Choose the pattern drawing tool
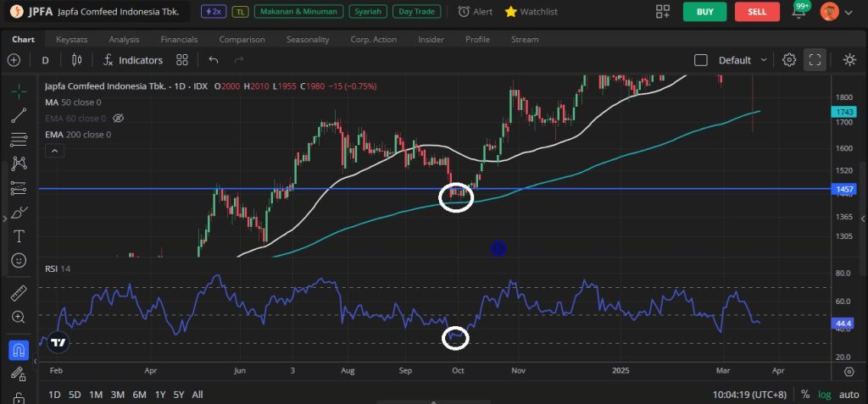 click(x=19, y=163)
